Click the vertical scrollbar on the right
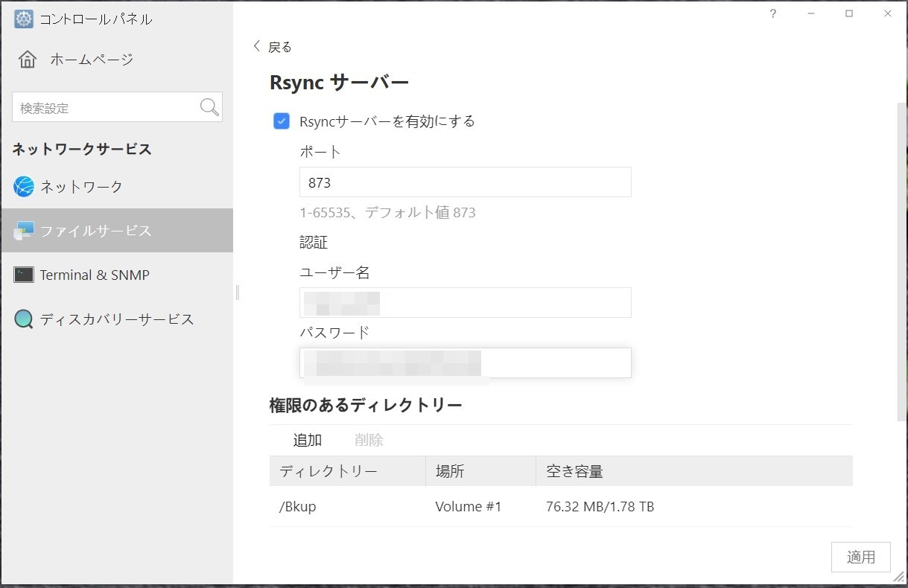The height and width of the screenshot is (588, 908). [x=902, y=261]
